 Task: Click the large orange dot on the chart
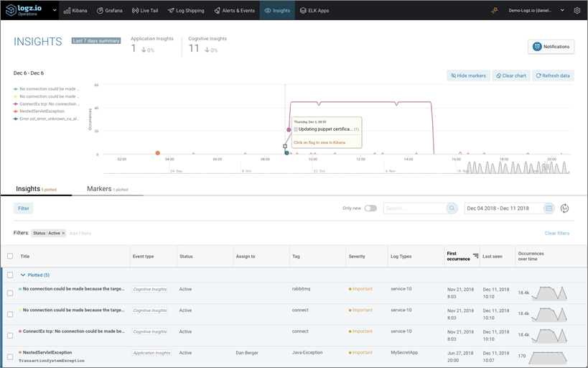158,153
